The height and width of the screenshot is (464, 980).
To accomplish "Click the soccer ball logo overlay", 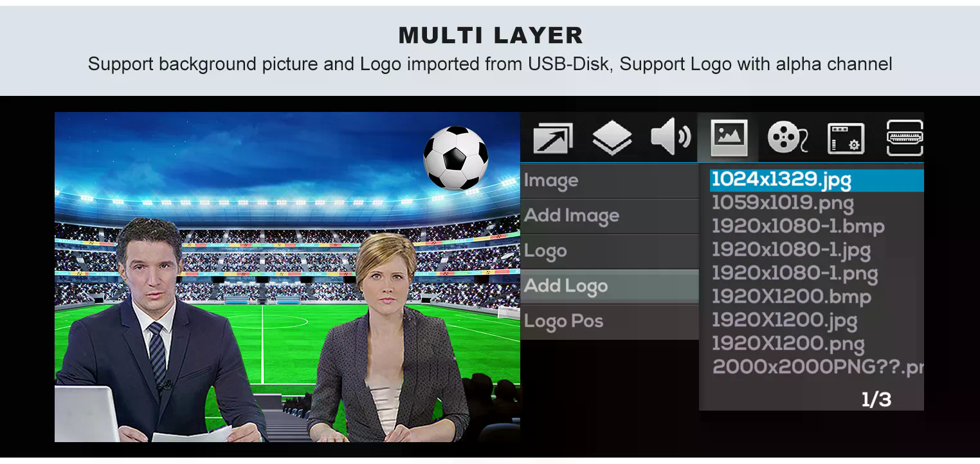I will tap(455, 158).
